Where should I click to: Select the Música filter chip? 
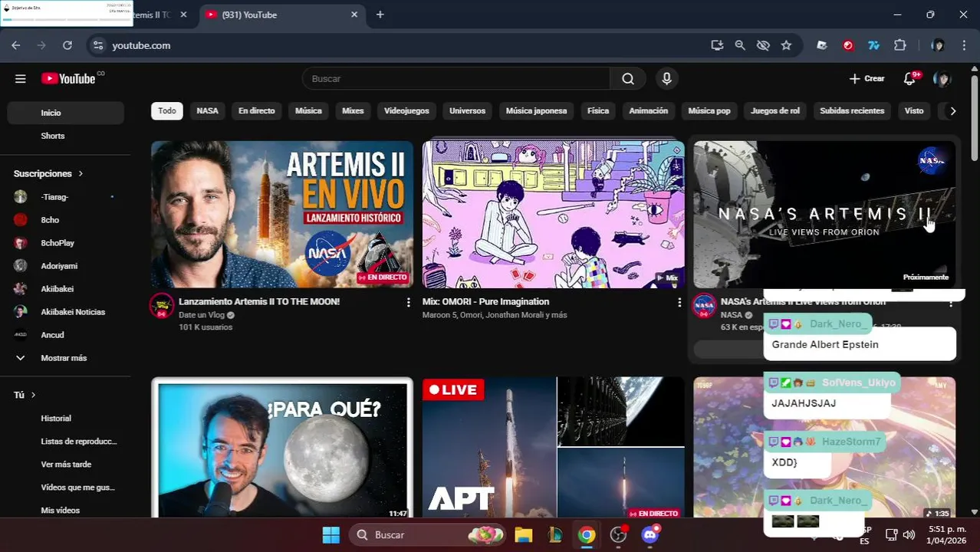tap(308, 110)
